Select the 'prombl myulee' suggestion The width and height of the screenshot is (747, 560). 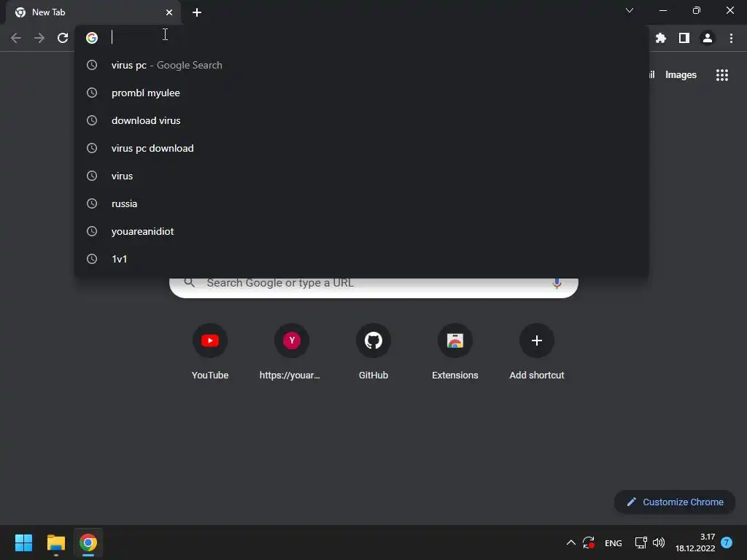(362, 93)
